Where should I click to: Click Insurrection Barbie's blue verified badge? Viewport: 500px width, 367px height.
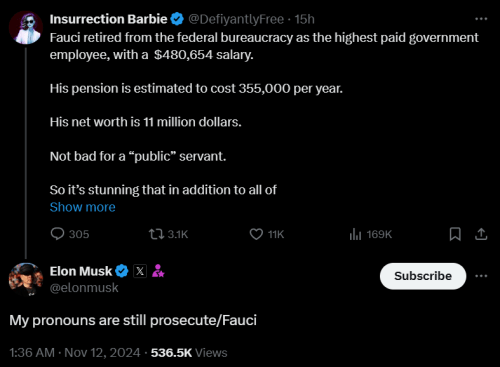[x=177, y=19]
